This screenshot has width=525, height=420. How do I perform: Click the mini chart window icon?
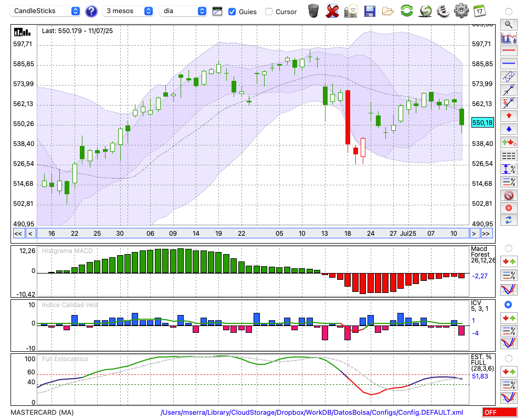point(217,12)
